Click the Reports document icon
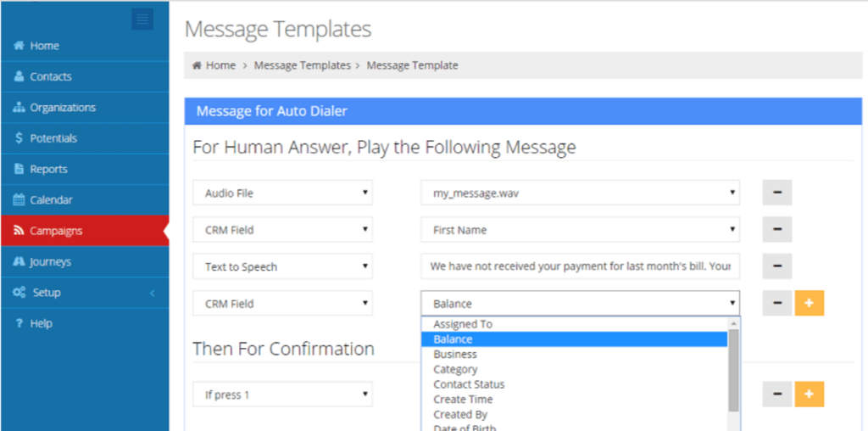This screenshot has width=868, height=431. 19,169
